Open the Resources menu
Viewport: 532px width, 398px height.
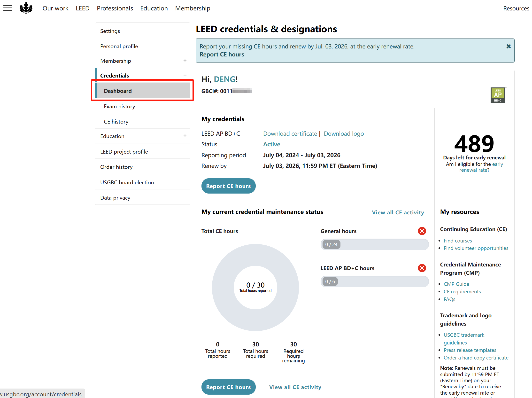(x=516, y=8)
